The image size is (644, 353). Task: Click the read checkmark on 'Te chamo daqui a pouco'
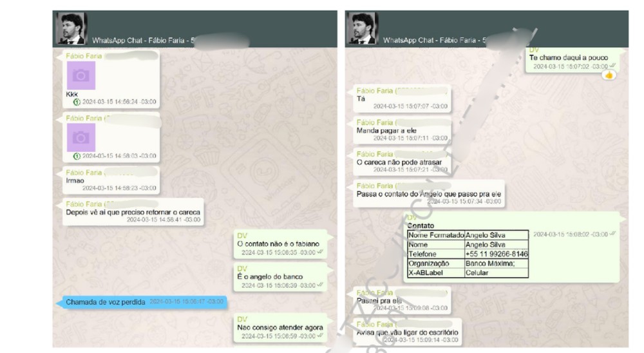[x=612, y=66]
